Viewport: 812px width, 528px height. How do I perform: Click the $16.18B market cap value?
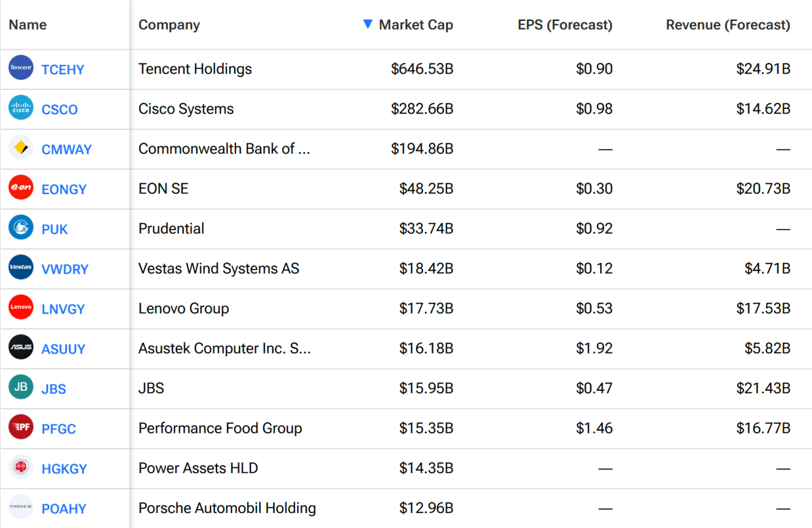pyautogui.click(x=426, y=348)
